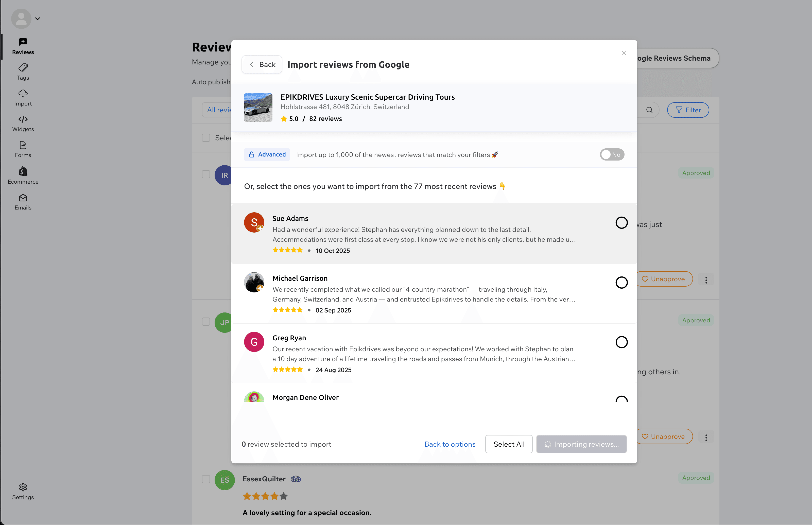
Task: Open the Filter dropdown
Action: pyautogui.click(x=688, y=110)
